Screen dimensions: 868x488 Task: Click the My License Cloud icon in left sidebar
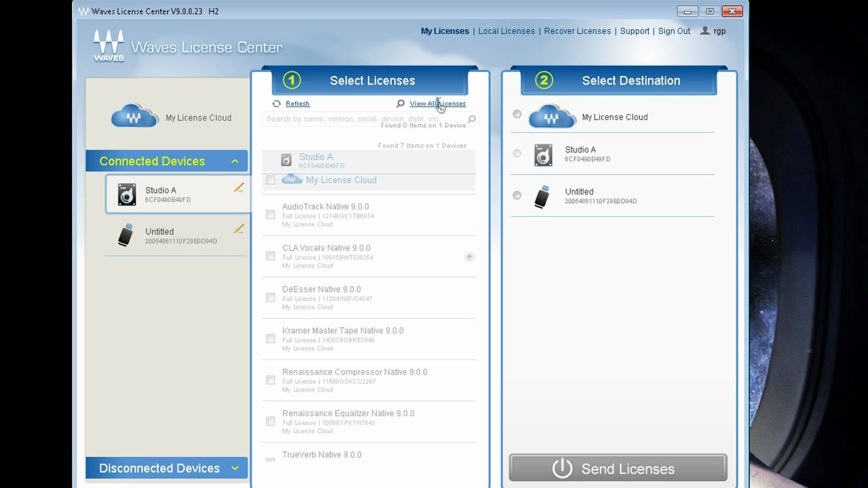134,116
